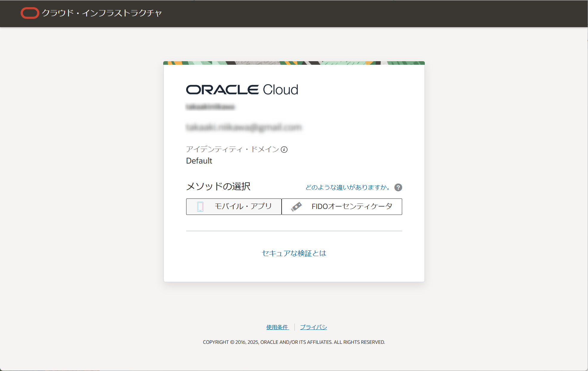Open the セキュアな検証とは link
This screenshot has height=371, width=588.
(294, 253)
